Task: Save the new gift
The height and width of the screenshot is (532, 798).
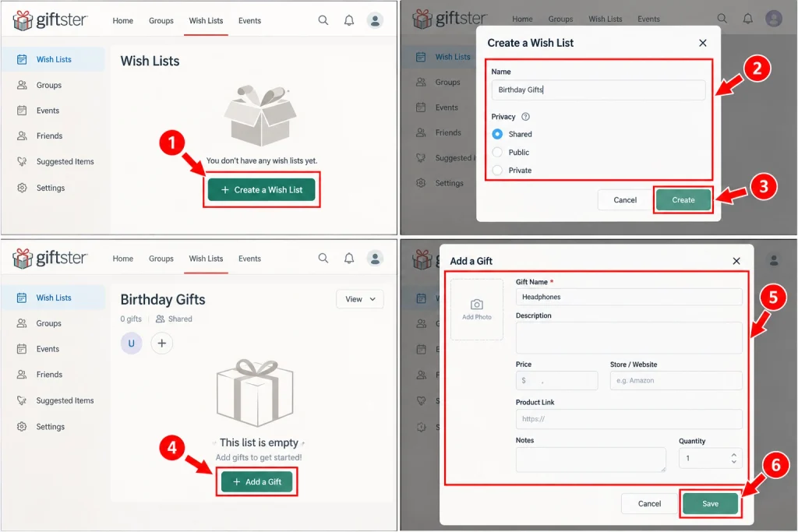Action: click(711, 503)
